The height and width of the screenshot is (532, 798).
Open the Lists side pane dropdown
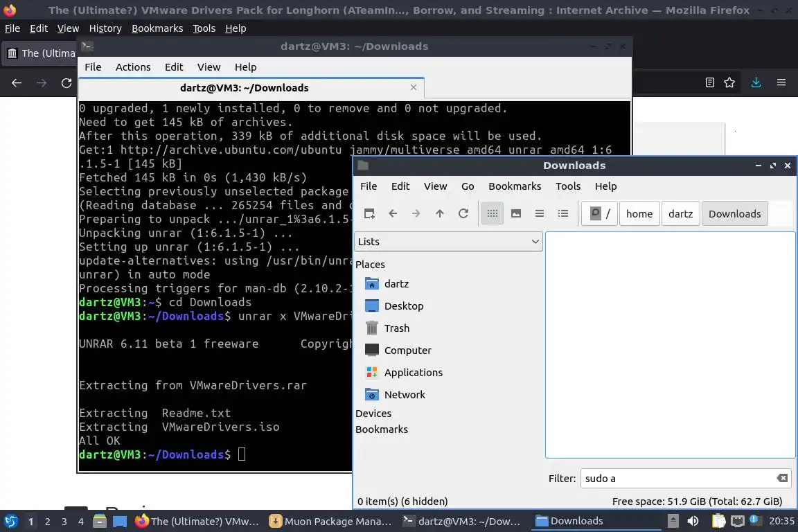pyautogui.click(x=448, y=242)
